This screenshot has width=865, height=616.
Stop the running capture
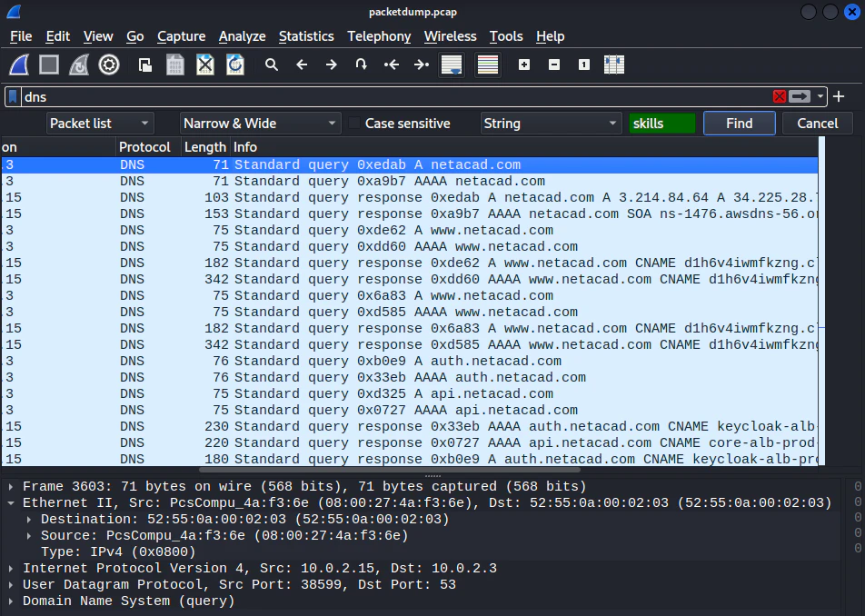[x=49, y=65]
